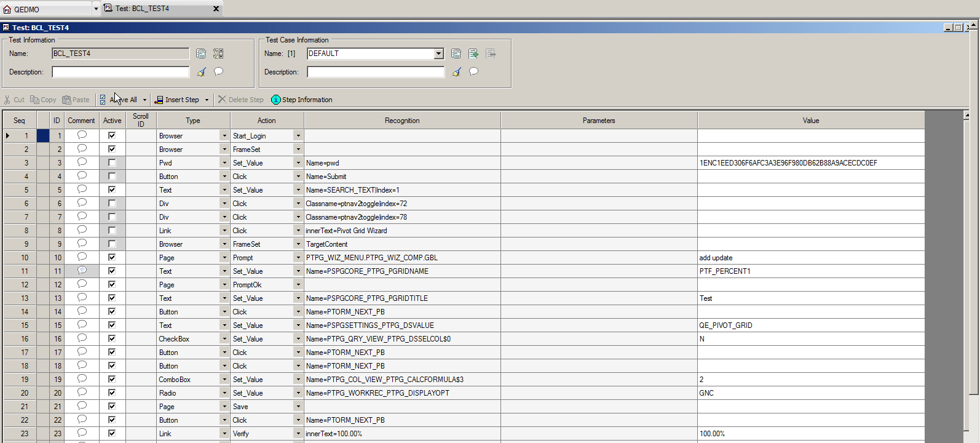This screenshot has height=443, width=980.
Task: Open the comment bubble for step 1
Action: tap(82, 135)
